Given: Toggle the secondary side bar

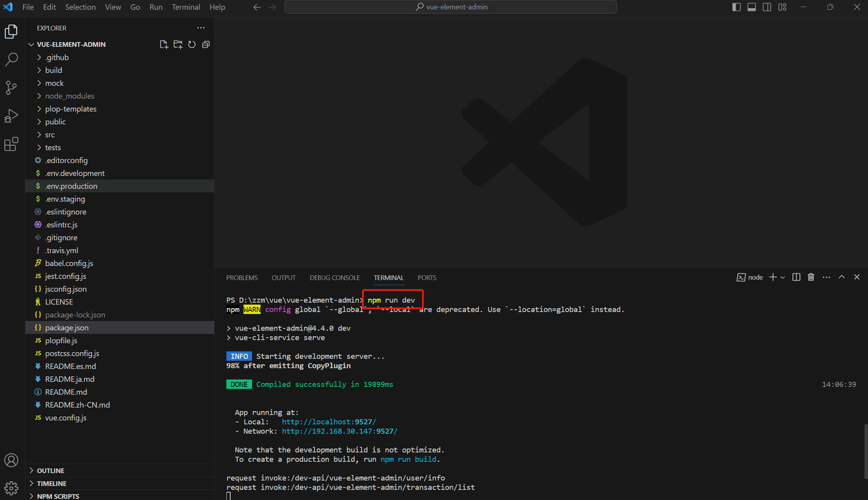Looking at the screenshot, I should (767, 7).
